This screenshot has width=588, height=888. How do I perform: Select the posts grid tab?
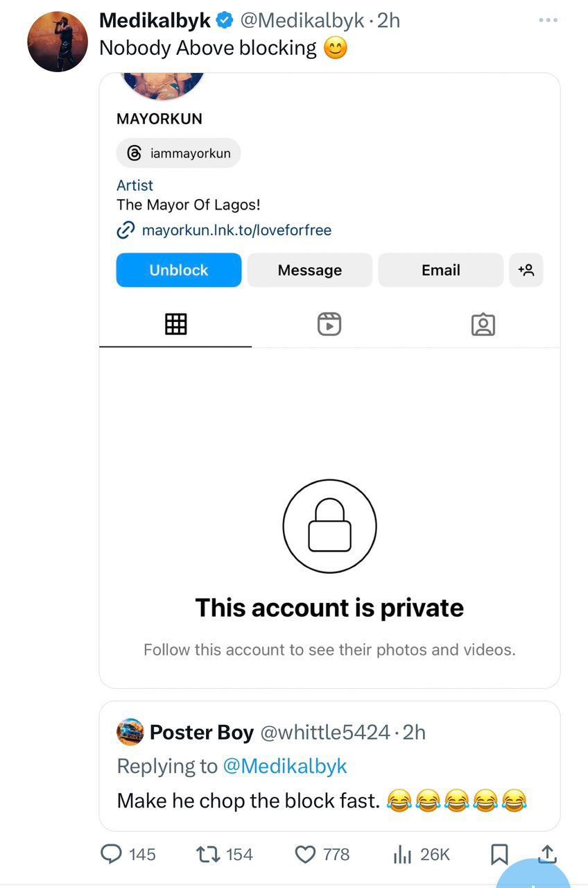pyautogui.click(x=175, y=324)
